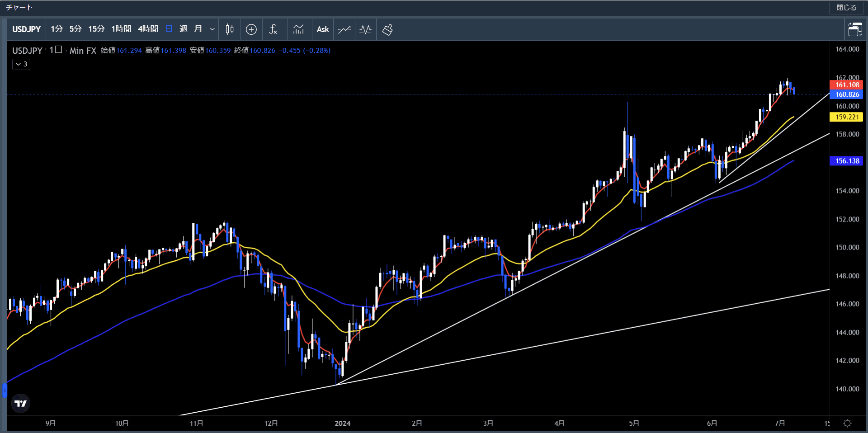Click the yellow 159.221 moving average label
The height and width of the screenshot is (433, 868).
click(846, 117)
